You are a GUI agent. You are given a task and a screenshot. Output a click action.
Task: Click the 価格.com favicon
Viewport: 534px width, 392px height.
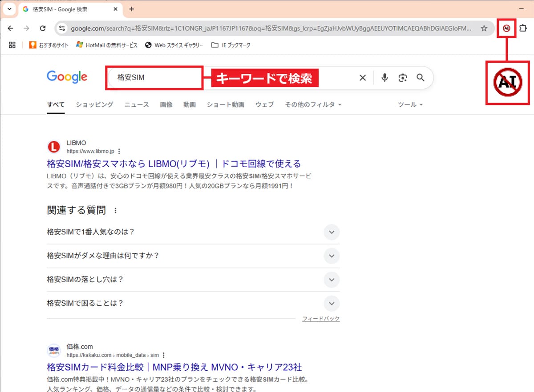tap(53, 351)
